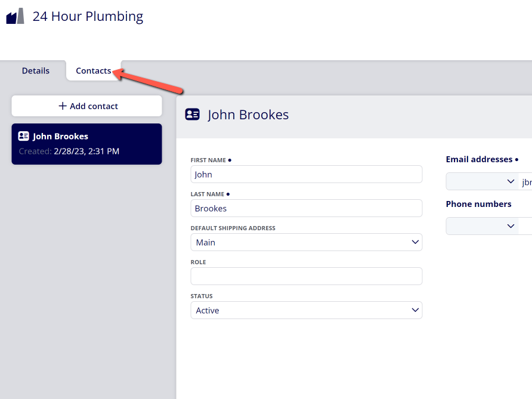Click the Add contact button

click(87, 106)
